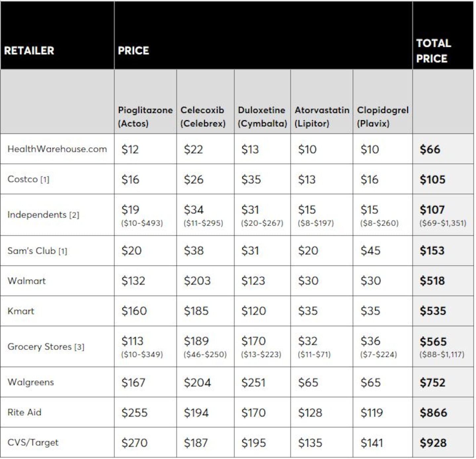The width and height of the screenshot is (476, 459).
Task: Click Independents total price range ($69-$1,351)
Action: [x=443, y=223]
